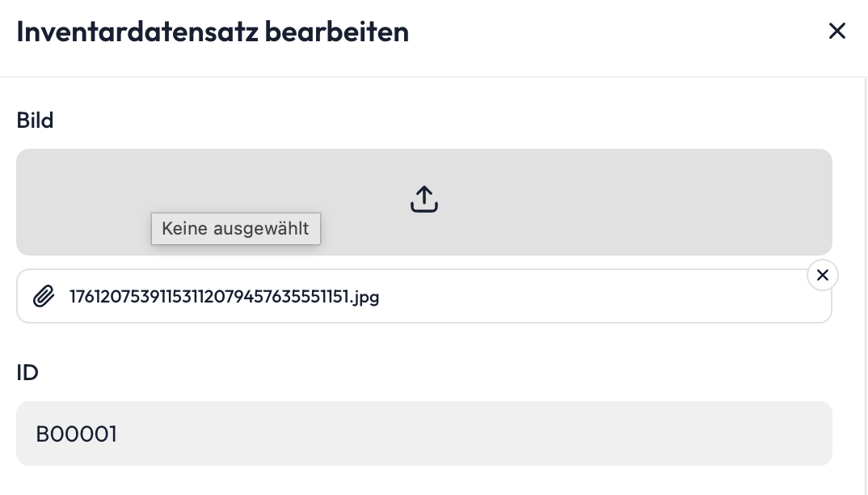Select the filename 17612075391153112079457635551151.jpg

pyautogui.click(x=224, y=297)
